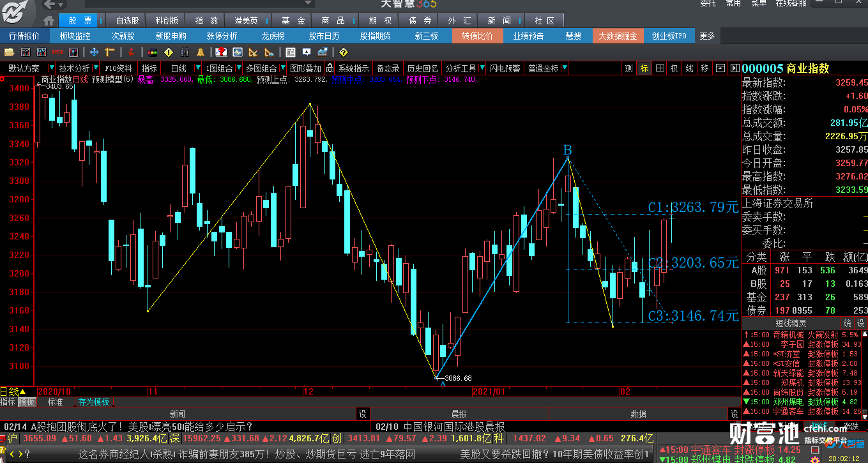The height and width of the screenshot is (463, 868).
Task: Click the 系统指示 button
Action: click(x=353, y=68)
